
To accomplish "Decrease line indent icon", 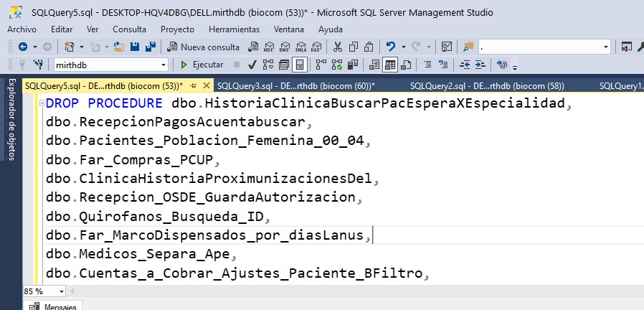I will point(465,65).
